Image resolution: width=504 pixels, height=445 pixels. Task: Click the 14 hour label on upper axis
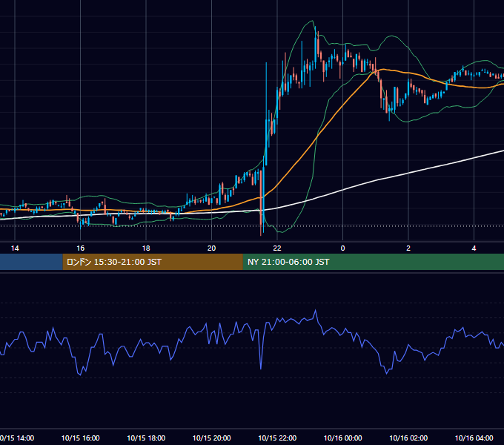(15, 248)
